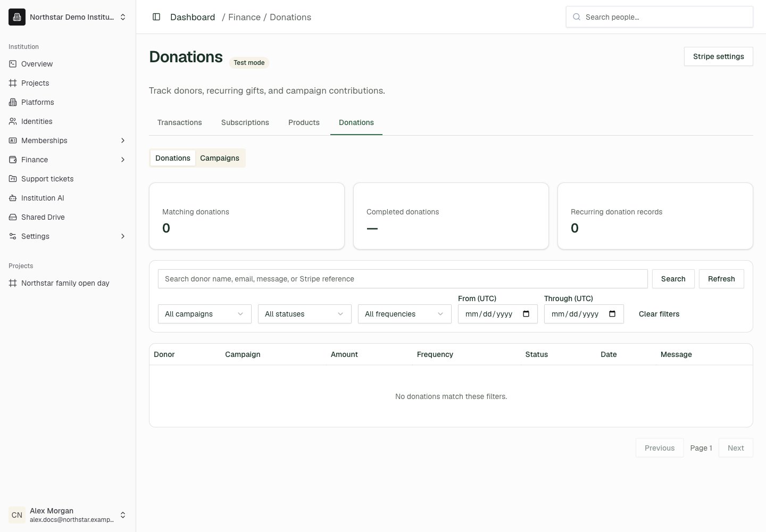The width and height of the screenshot is (766, 532).
Task: Switch to the Campaigns segmented toggle
Action: pos(220,158)
